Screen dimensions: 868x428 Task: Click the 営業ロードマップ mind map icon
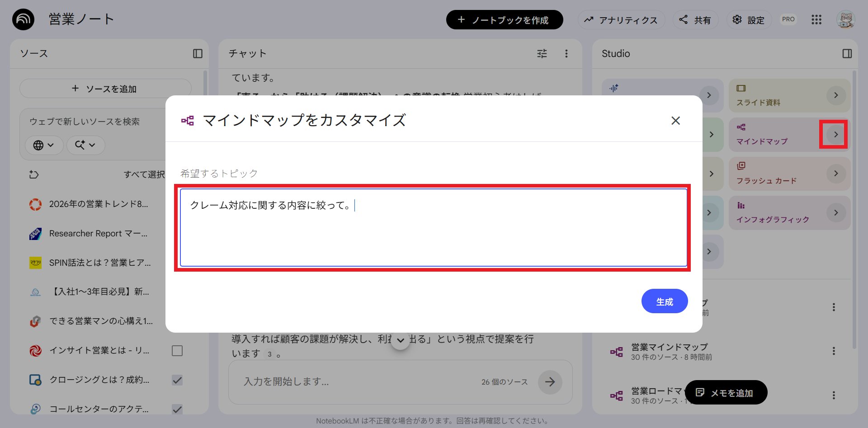coord(616,396)
